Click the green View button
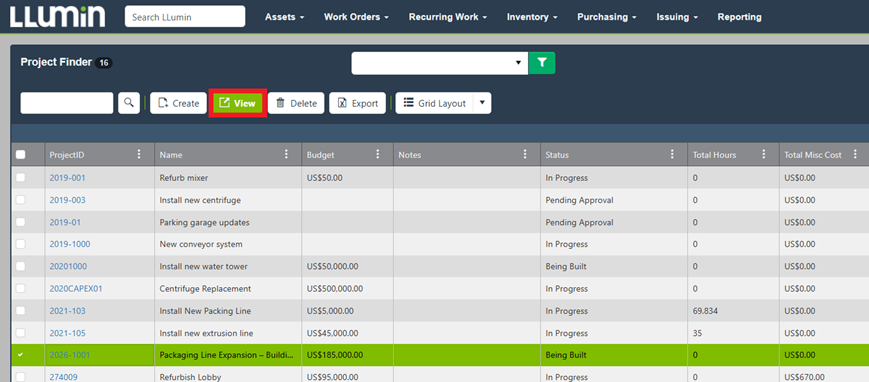 tap(238, 103)
